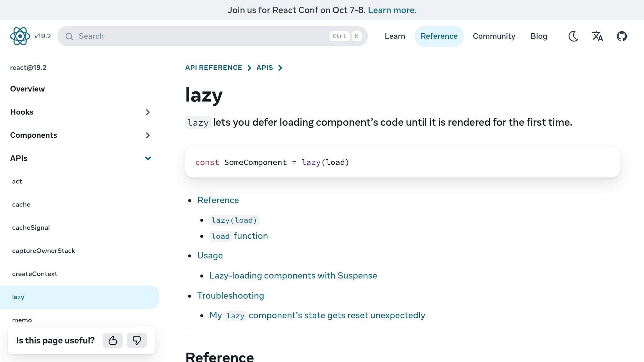Open the Community navigation tab
The image size is (644, 362).
pos(494,36)
